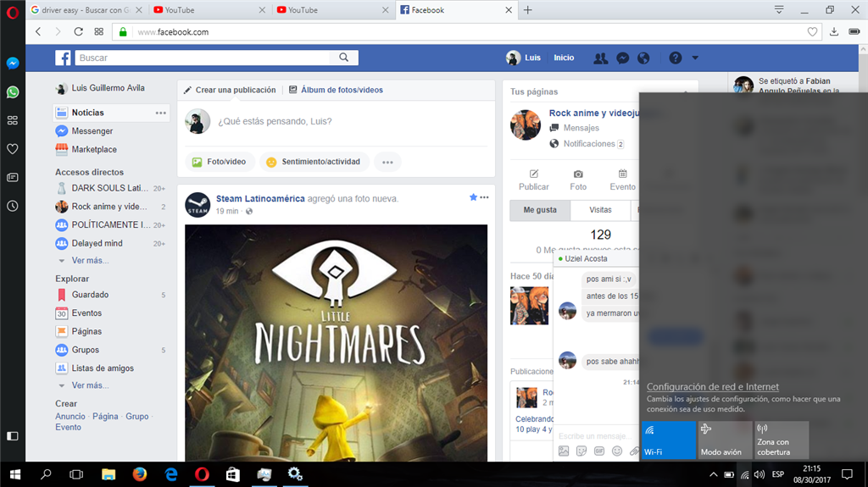The width and height of the screenshot is (868, 487).
Task: Open the Opera main menu logo
Action: pos(12,12)
